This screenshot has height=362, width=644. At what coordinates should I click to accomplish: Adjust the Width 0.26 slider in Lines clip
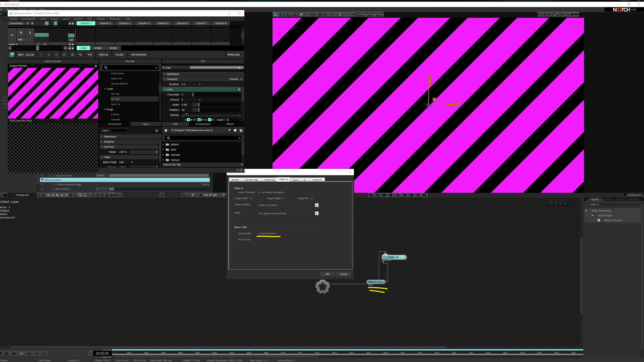[x=216, y=105]
